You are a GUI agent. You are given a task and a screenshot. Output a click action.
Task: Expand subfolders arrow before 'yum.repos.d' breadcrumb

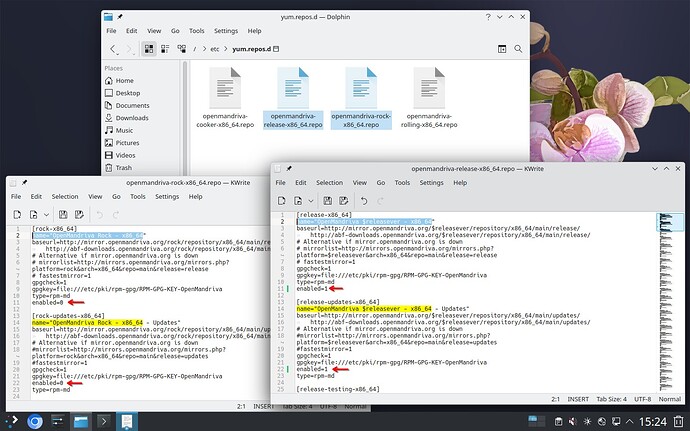click(x=226, y=49)
